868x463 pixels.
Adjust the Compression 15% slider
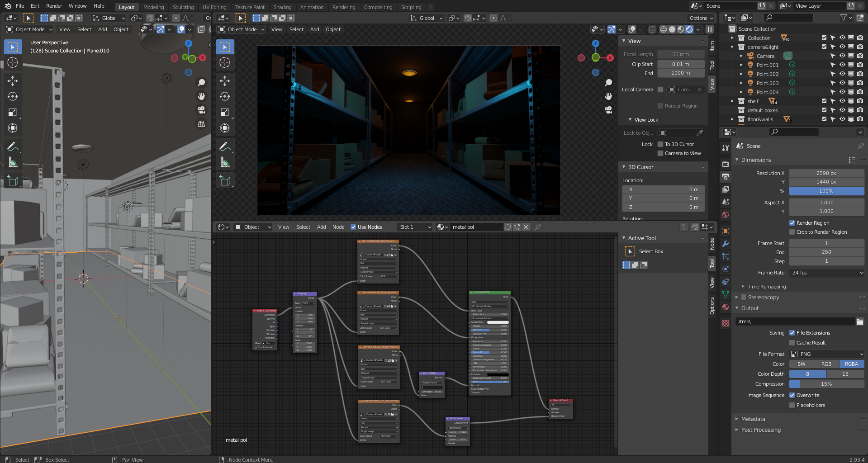pyautogui.click(x=827, y=384)
